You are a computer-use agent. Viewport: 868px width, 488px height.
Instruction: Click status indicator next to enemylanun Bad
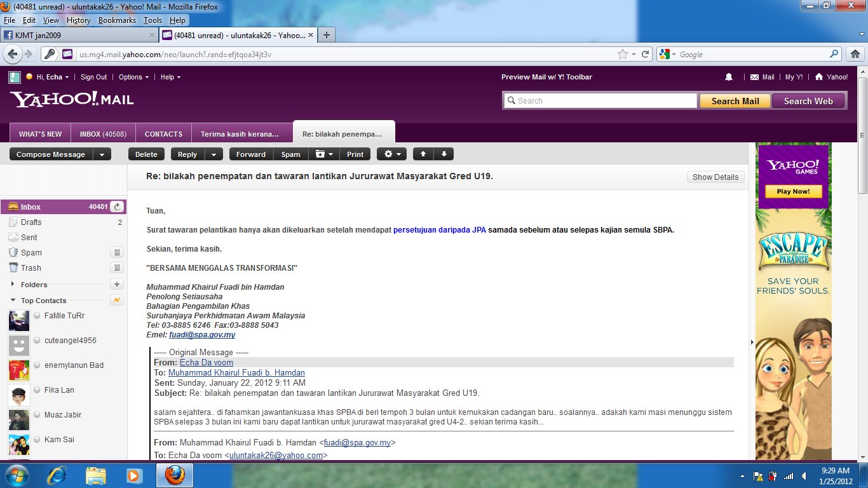pyautogui.click(x=37, y=365)
